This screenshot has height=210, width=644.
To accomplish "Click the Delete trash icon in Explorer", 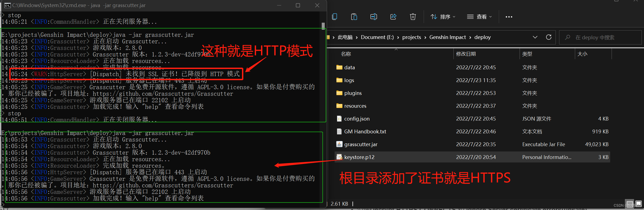I will pos(413,17).
